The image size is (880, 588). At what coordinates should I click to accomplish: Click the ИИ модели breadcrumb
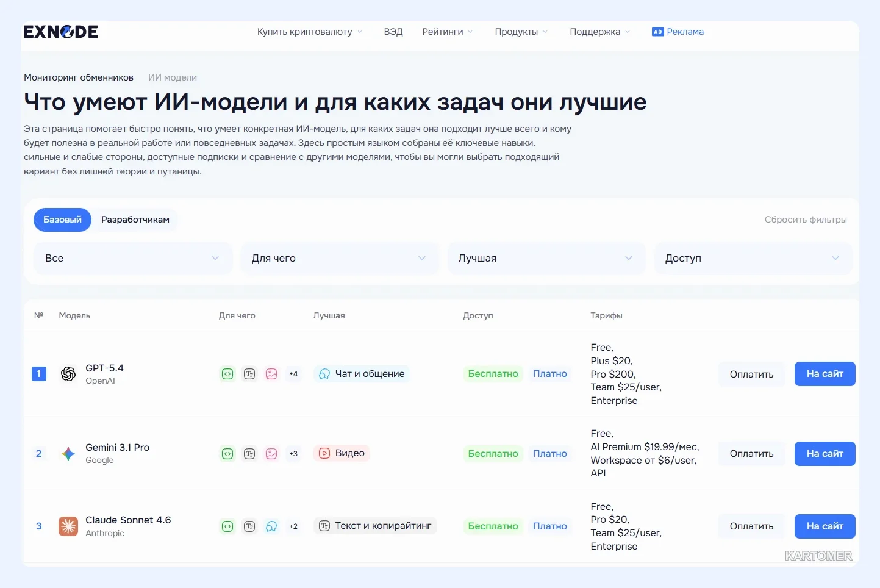click(x=173, y=77)
